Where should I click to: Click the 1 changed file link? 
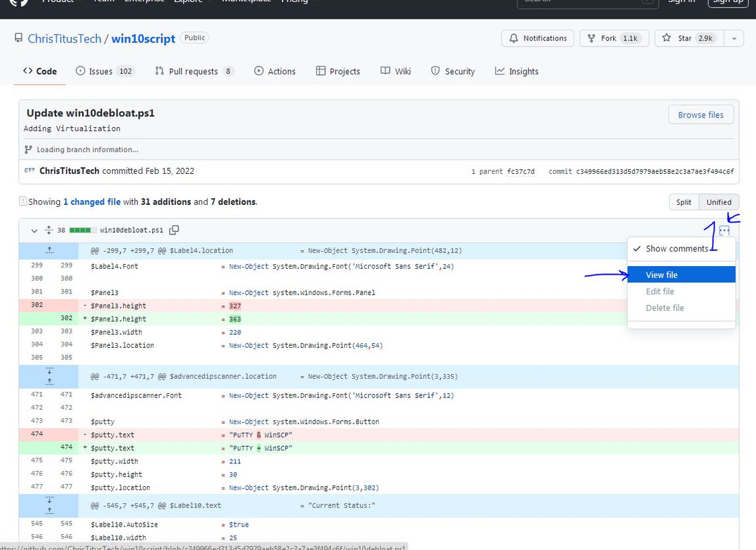(x=91, y=201)
